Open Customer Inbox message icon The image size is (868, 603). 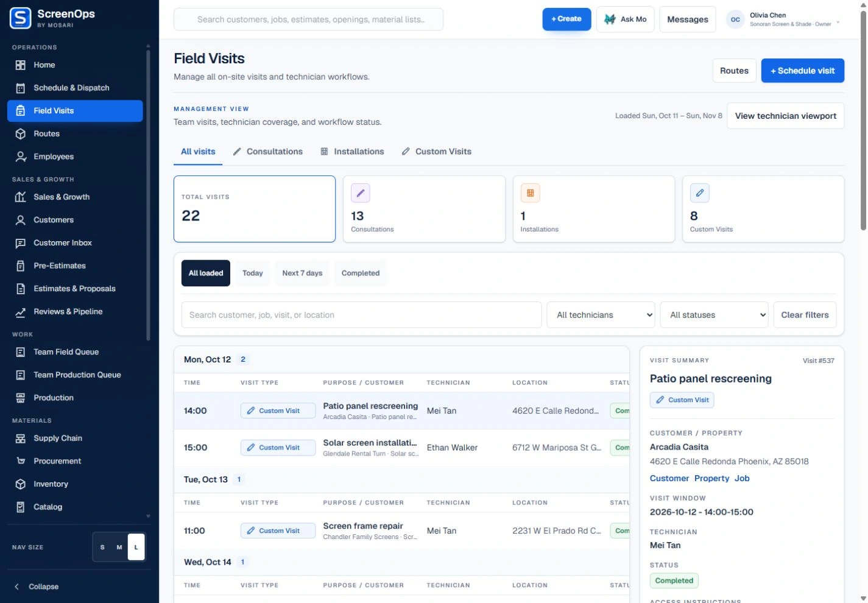pos(20,243)
